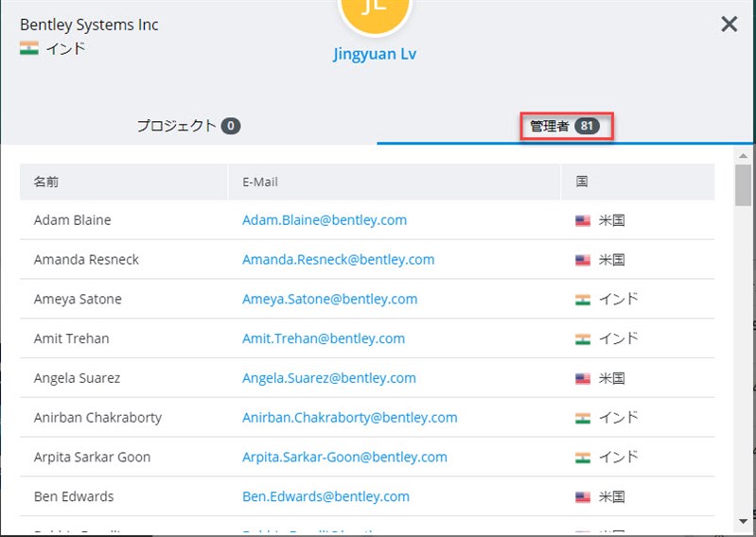
Task: Switch to the プロジェクト tab
Action: (188, 126)
